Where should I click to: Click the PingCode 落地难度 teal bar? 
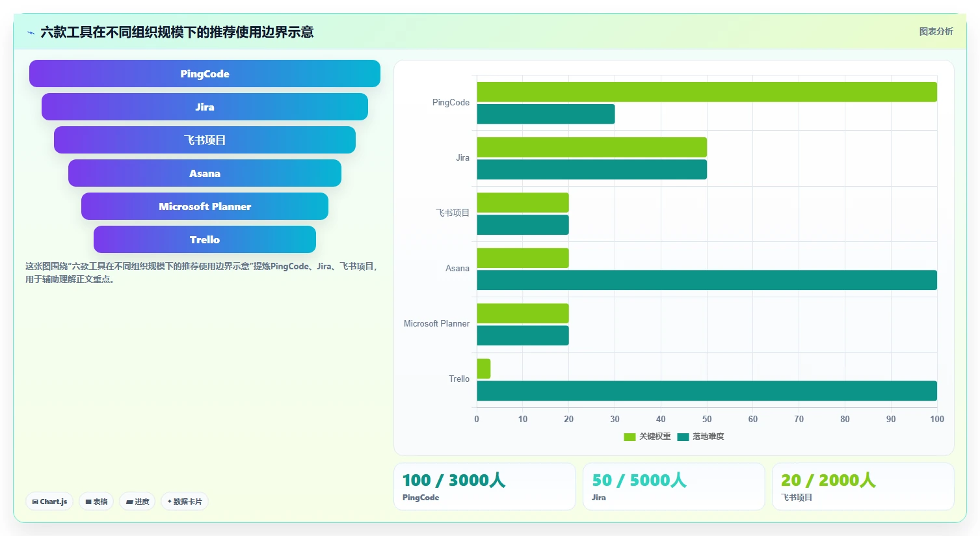tap(546, 114)
